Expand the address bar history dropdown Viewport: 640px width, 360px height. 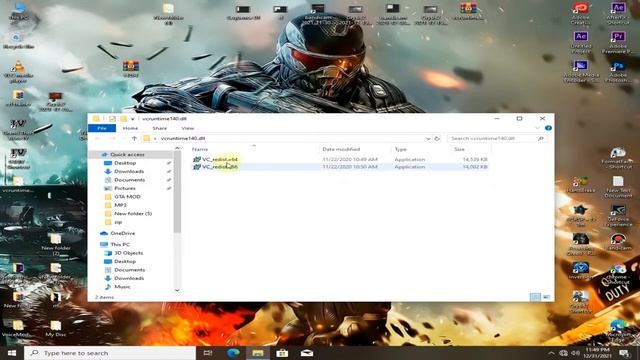pos(428,138)
